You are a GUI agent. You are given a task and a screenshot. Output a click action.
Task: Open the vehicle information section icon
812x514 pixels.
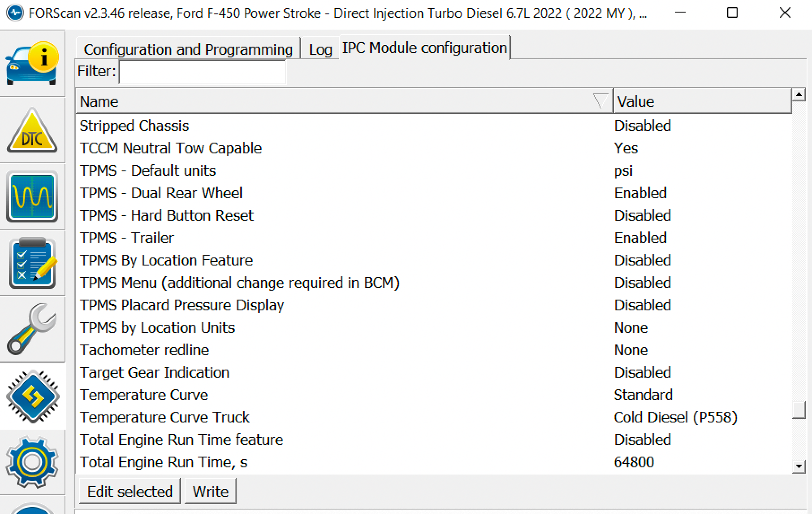(x=32, y=63)
